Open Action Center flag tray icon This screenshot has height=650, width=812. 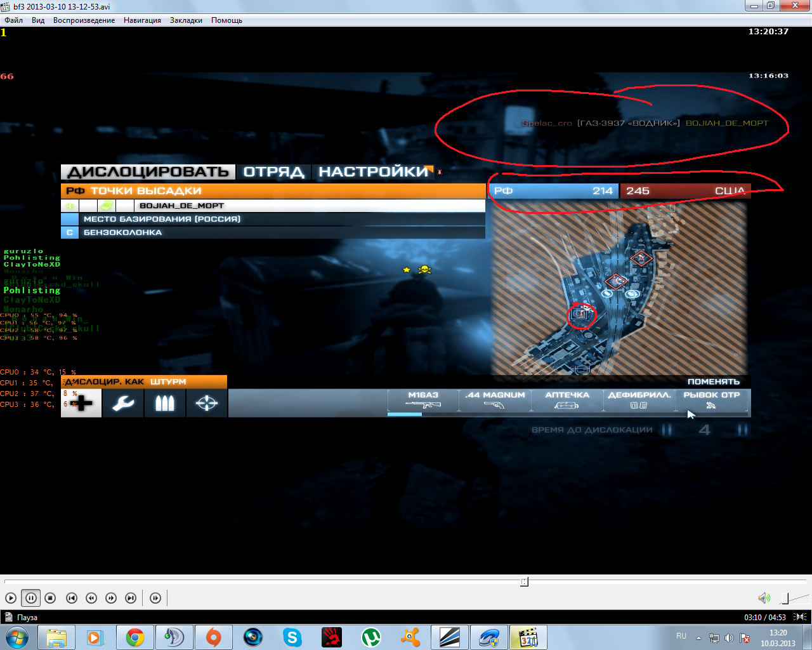point(745,638)
